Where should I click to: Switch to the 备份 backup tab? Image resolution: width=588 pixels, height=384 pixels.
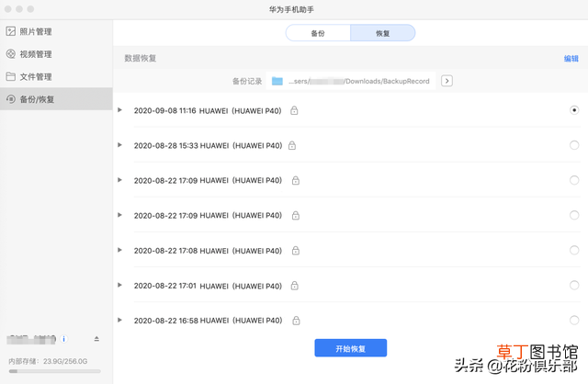click(x=318, y=33)
